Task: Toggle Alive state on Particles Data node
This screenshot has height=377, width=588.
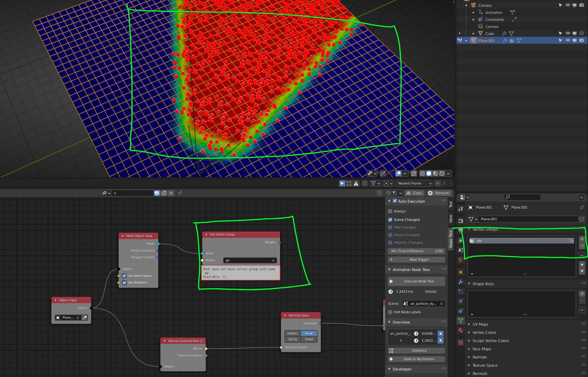Action: 309,333
